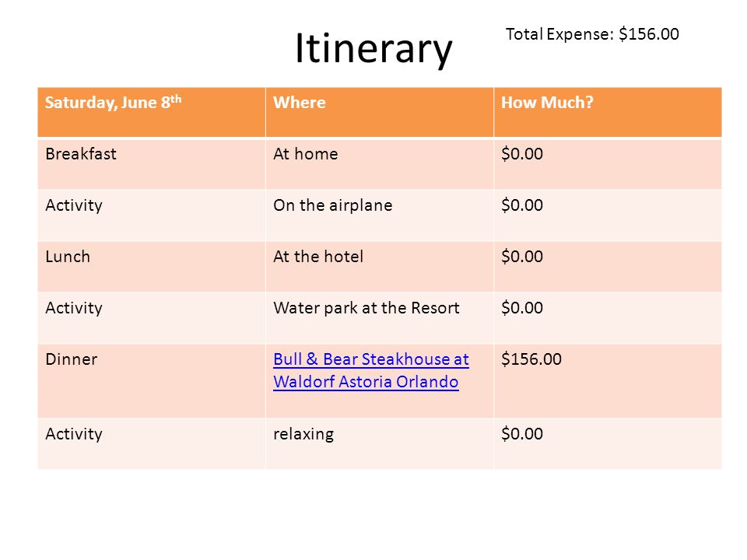Click the Dinner row label

click(152, 380)
